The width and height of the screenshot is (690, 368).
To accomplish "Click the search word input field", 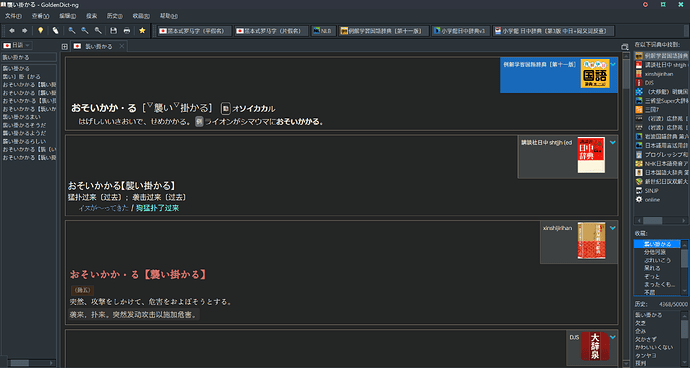I will click(29, 57).
